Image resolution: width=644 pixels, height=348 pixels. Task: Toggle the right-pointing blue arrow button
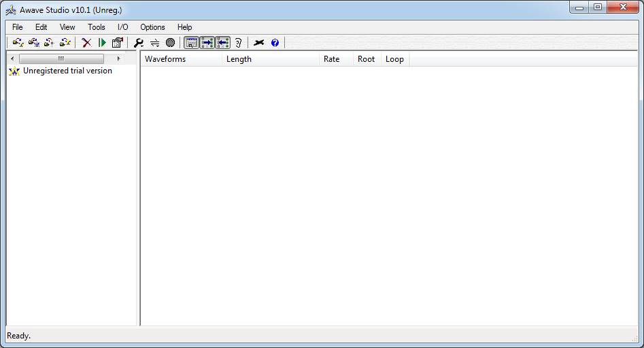click(x=207, y=42)
